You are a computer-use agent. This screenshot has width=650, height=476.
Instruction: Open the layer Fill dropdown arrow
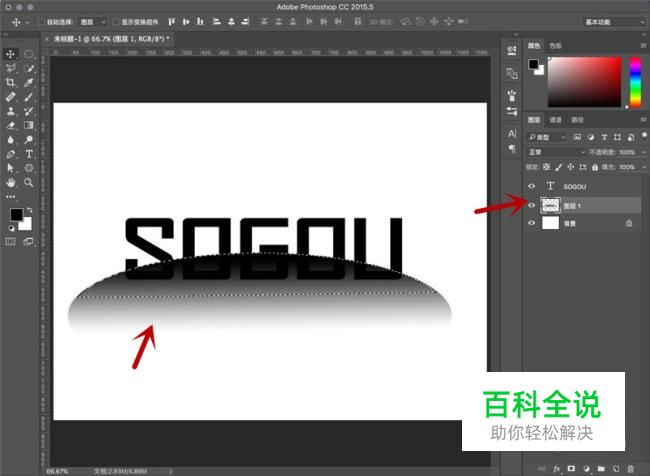pyautogui.click(x=644, y=167)
